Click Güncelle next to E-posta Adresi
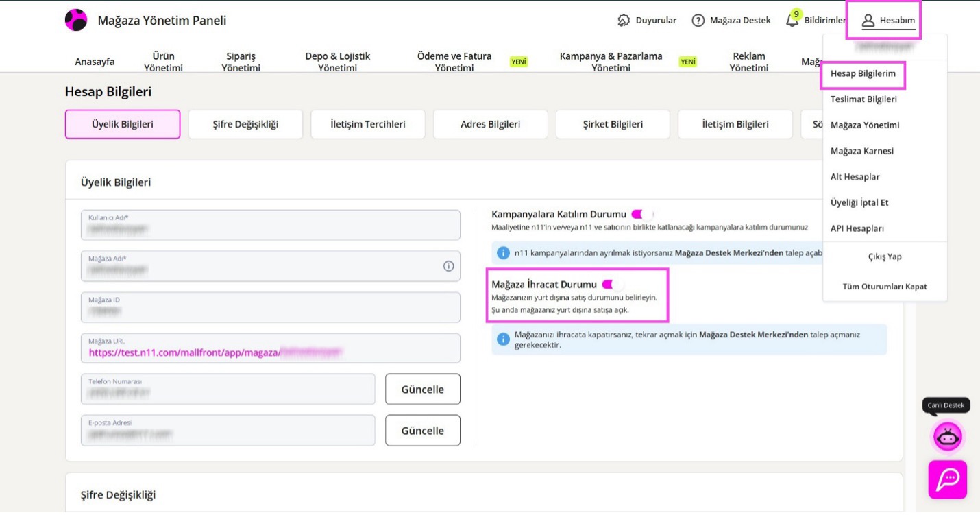This screenshot has width=980, height=515. (x=422, y=431)
